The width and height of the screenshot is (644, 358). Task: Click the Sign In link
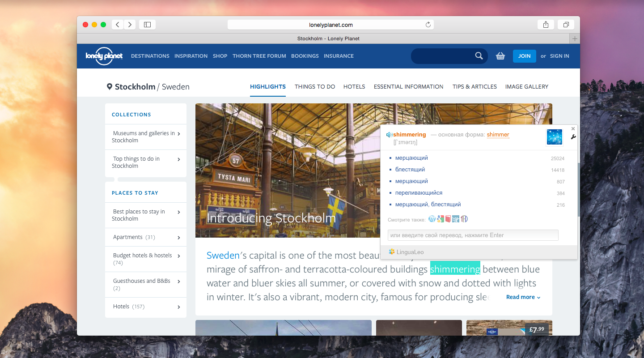click(559, 56)
